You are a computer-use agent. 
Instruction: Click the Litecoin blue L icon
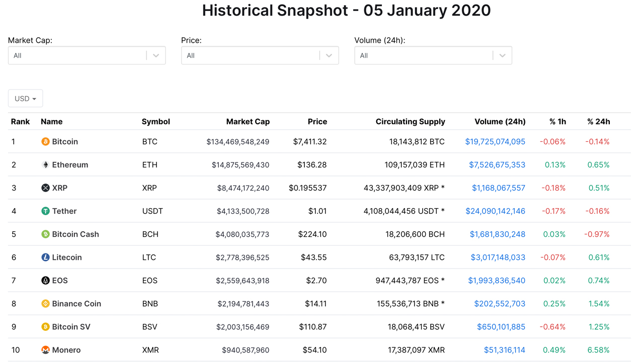[45, 257]
